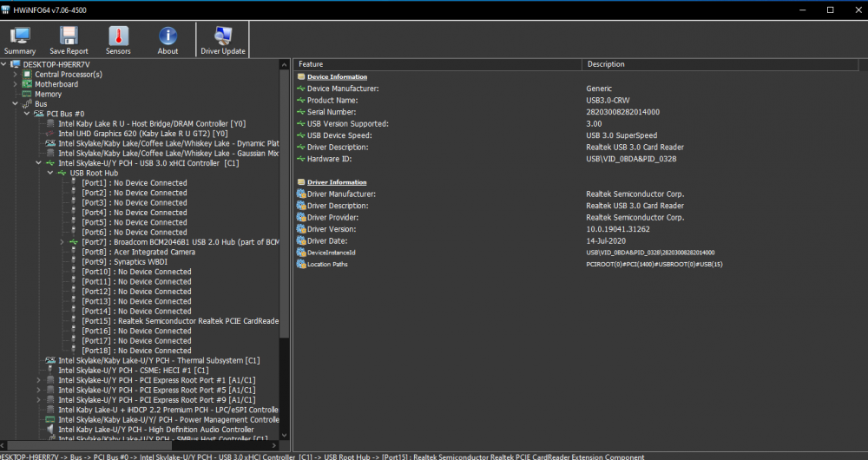Click the USB 3.0 xHCI Controller icon
Image resolution: width=868 pixels, height=460 pixels.
point(50,163)
